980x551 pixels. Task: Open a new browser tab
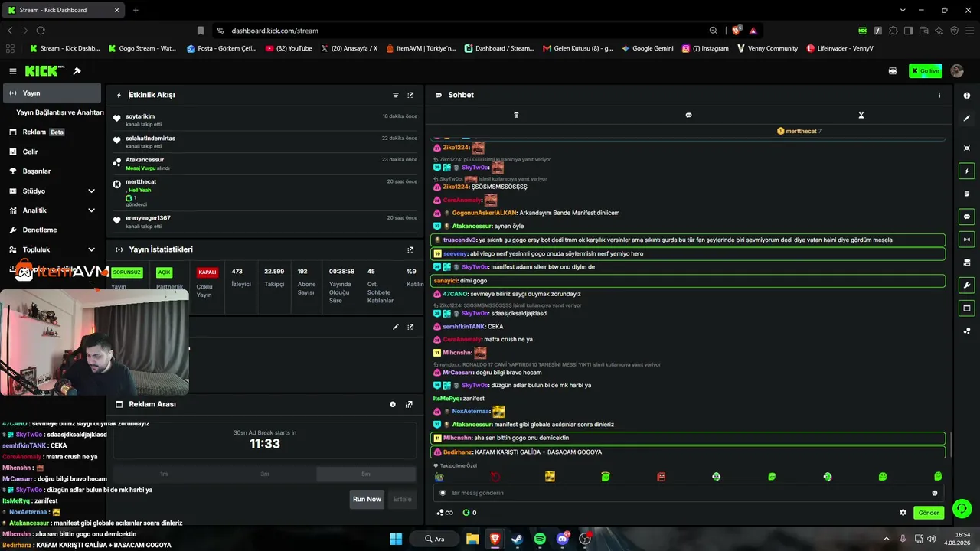[136, 10]
